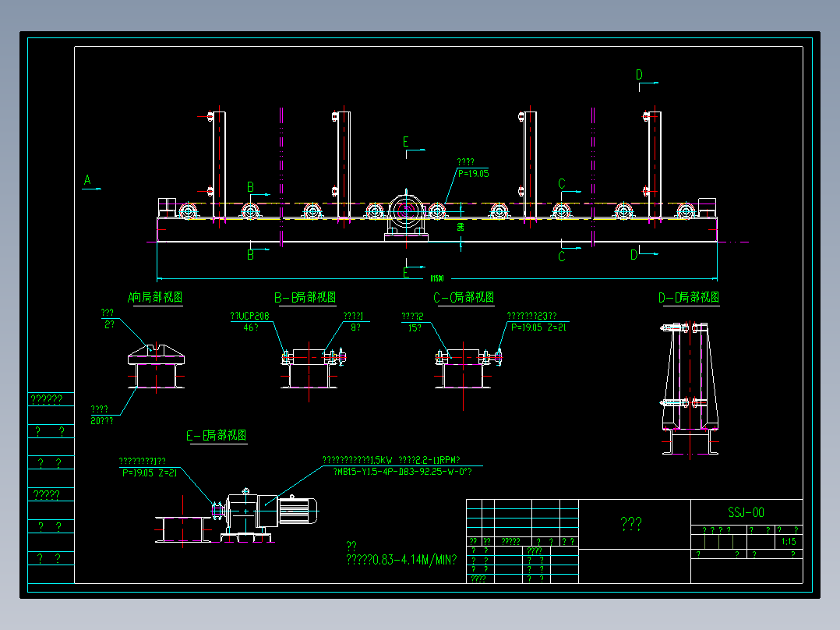This screenshot has height=630, width=840.
Task: Select the upper E section marker above the motor
Action: click(x=406, y=142)
